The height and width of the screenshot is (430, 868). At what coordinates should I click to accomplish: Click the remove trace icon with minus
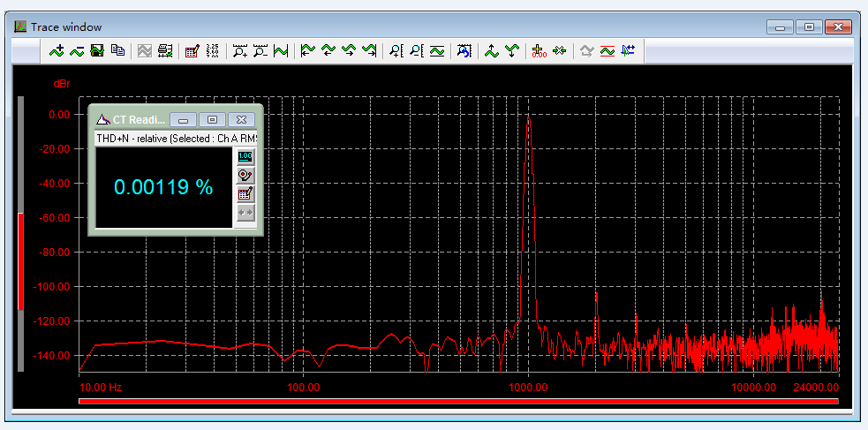[x=77, y=51]
